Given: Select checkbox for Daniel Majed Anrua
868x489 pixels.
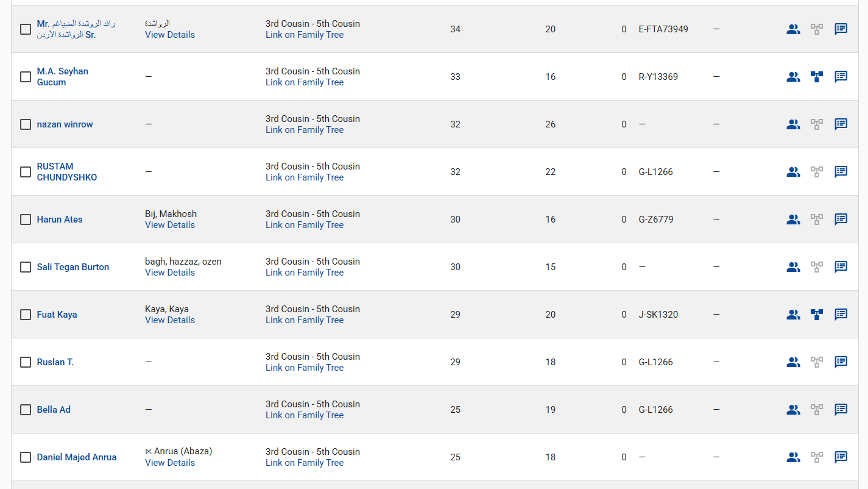Looking at the screenshot, I should [x=26, y=457].
